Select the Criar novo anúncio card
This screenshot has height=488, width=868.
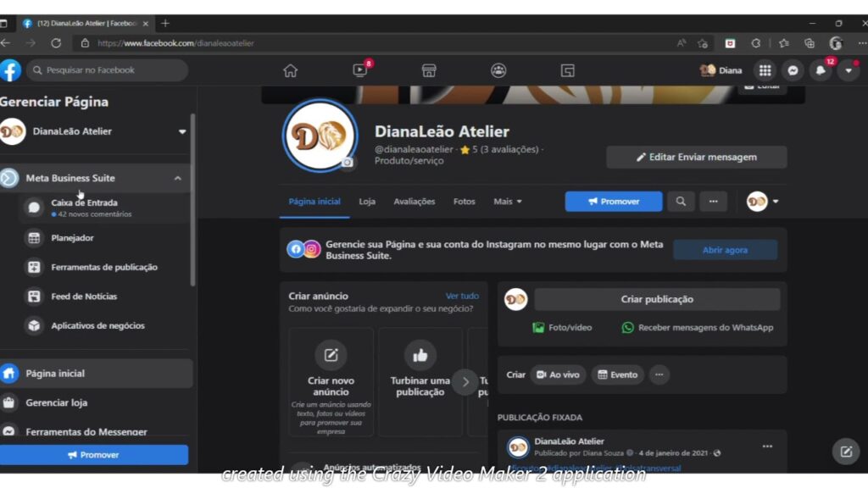[x=331, y=382]
